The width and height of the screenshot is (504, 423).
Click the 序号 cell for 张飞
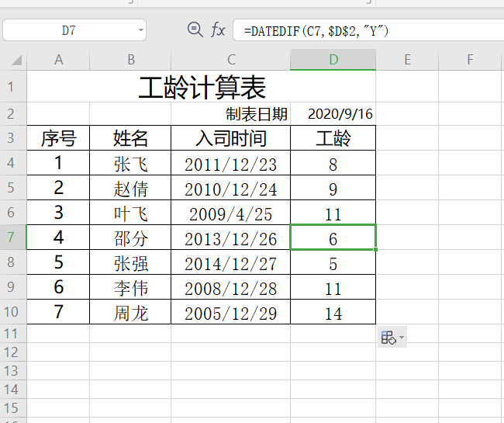click(x=58, y=163)
